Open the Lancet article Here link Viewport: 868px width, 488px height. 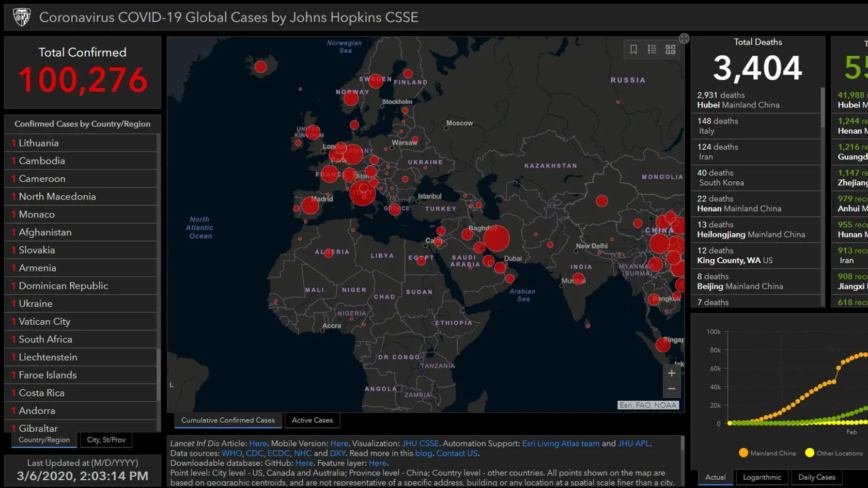coord(258,444)
